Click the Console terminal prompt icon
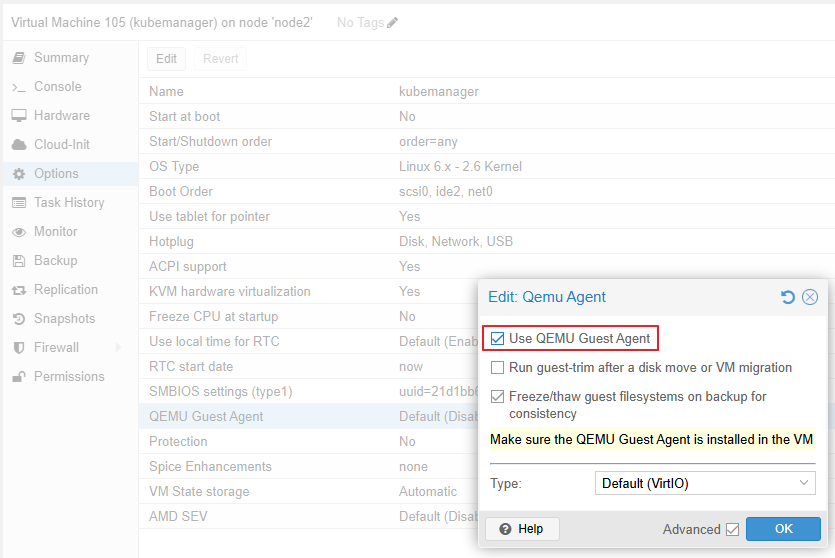This screenshot has height=558, width=835. (19, 87)
